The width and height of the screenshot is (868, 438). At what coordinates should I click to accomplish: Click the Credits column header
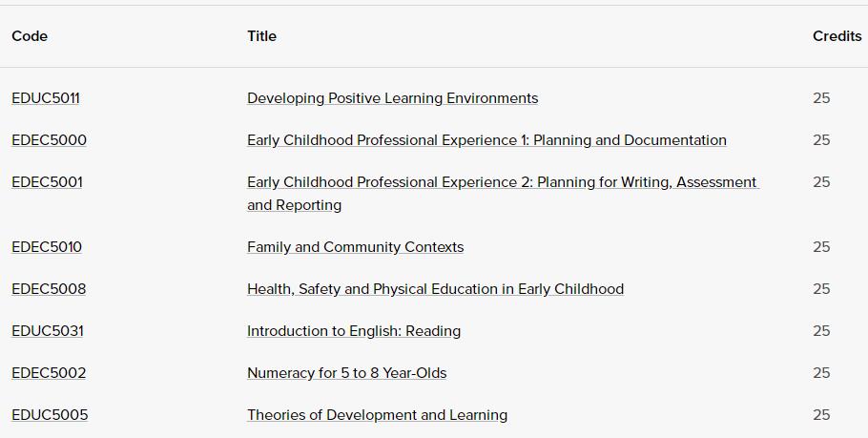pyautogui.click(x=837, y=36)
